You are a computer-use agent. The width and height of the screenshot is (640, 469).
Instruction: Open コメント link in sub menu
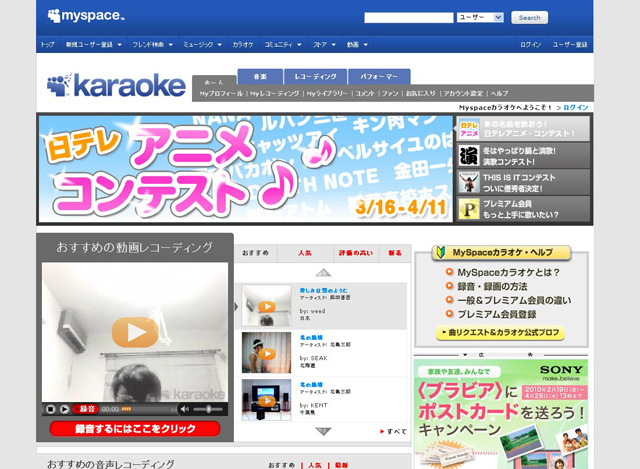coord(365,93)
